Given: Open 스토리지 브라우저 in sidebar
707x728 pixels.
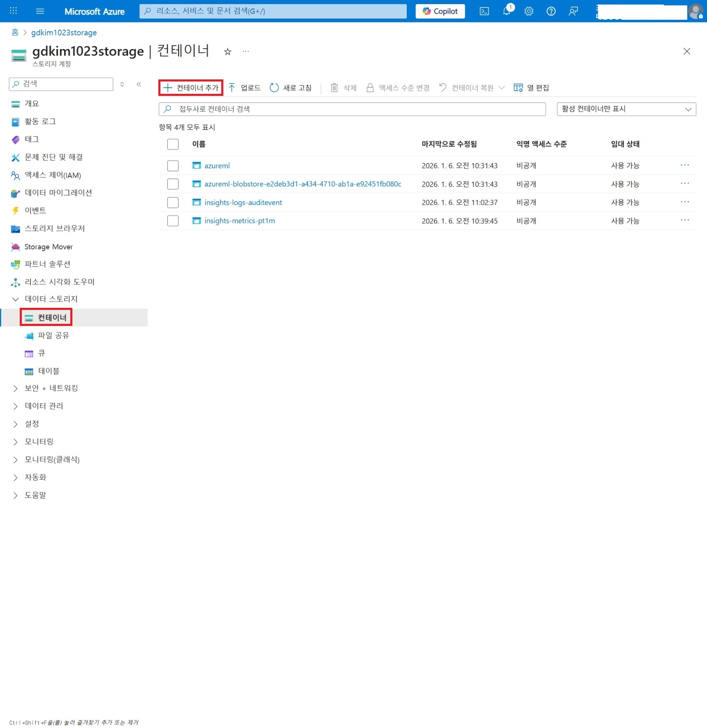Looking at the screenshot, I should point(55,229).
